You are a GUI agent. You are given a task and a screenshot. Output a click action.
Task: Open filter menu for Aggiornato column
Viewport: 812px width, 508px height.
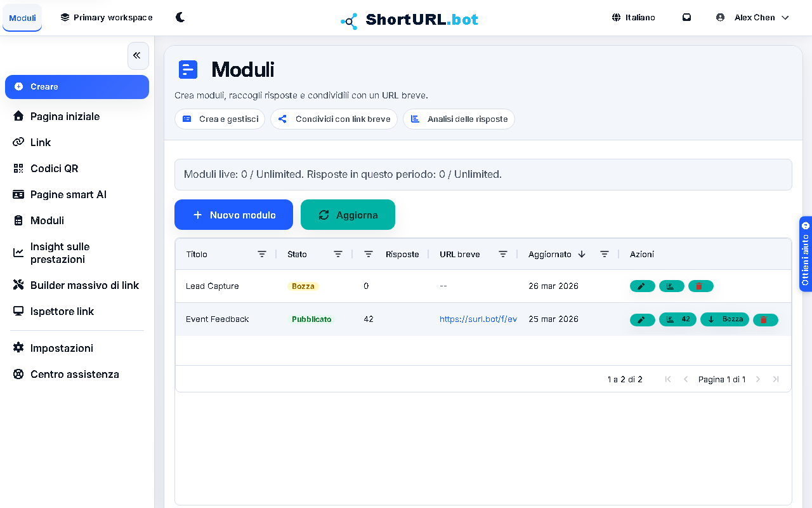(x=605, y=254)
